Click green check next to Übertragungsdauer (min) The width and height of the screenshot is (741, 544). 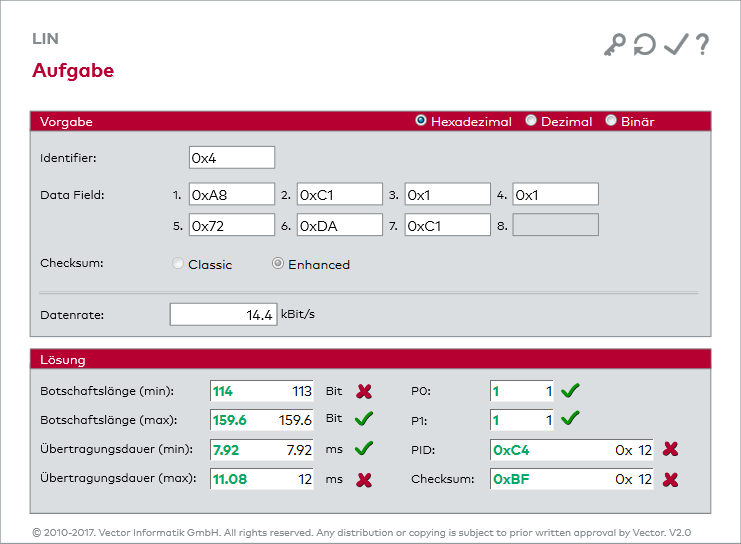tap(364, 449)
